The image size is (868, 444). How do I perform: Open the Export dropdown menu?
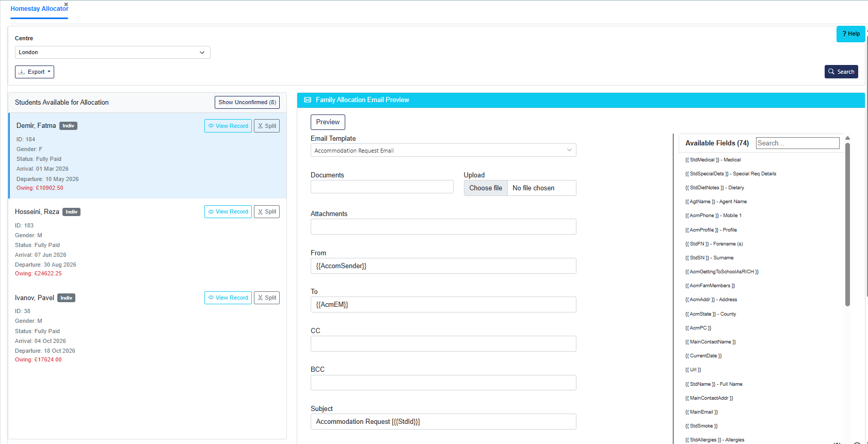(x=35, y=72)
